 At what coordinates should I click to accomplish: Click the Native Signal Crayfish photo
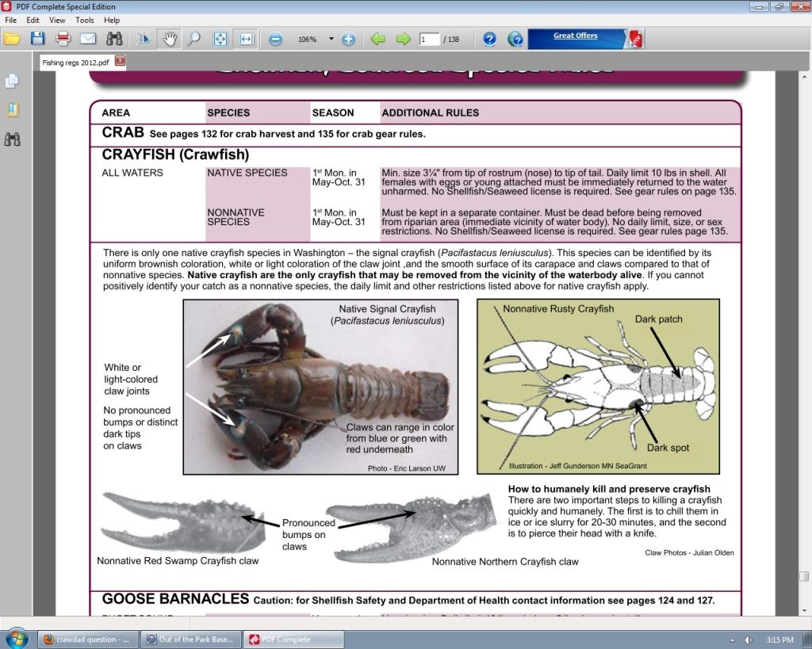click(x=320, y=387)
